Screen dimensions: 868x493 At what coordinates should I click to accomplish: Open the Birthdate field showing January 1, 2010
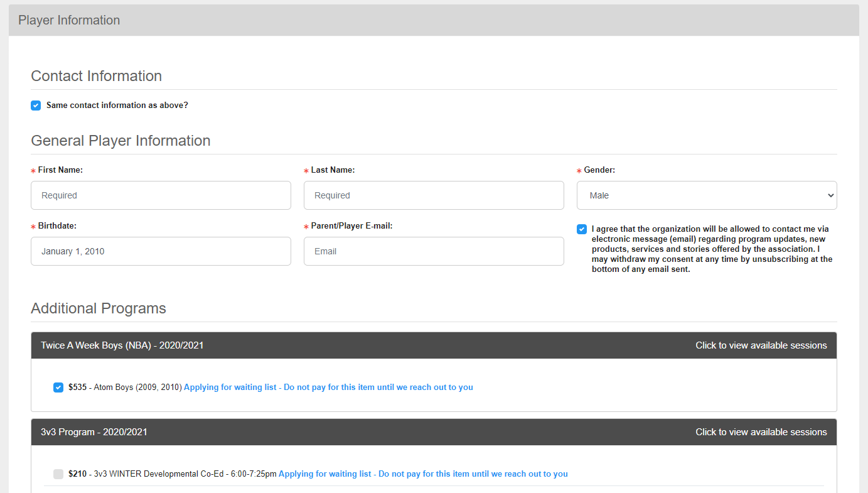pos(161,251)
